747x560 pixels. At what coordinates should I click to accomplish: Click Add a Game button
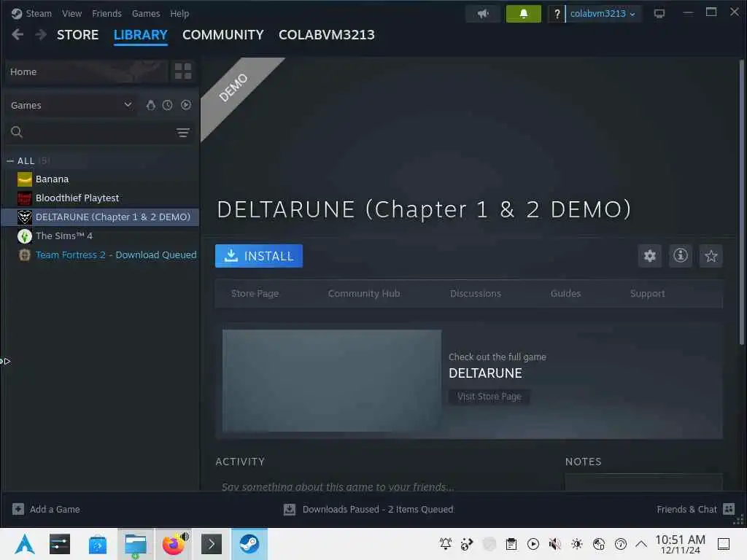pos(46,509)
